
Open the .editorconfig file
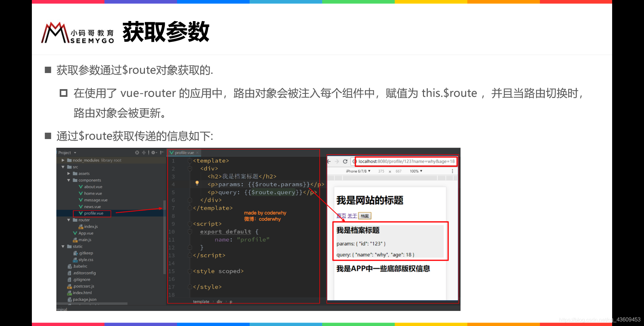[x=82, y=273]
